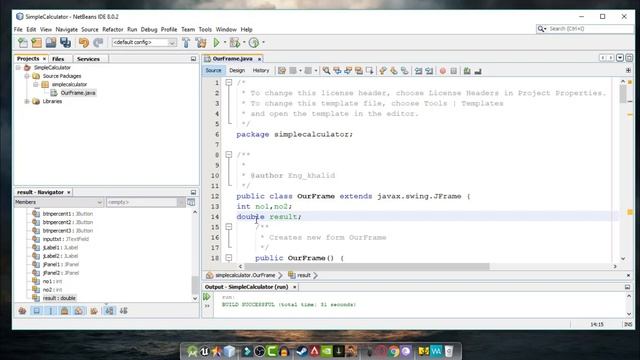
Task: Click the Find Previous Occurrence icon
Action: tap(337, 71)
